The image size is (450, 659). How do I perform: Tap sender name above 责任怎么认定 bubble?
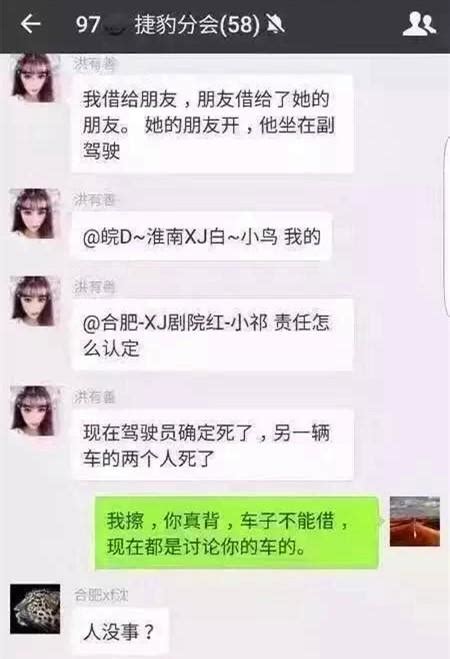click(x=95, y=287)
